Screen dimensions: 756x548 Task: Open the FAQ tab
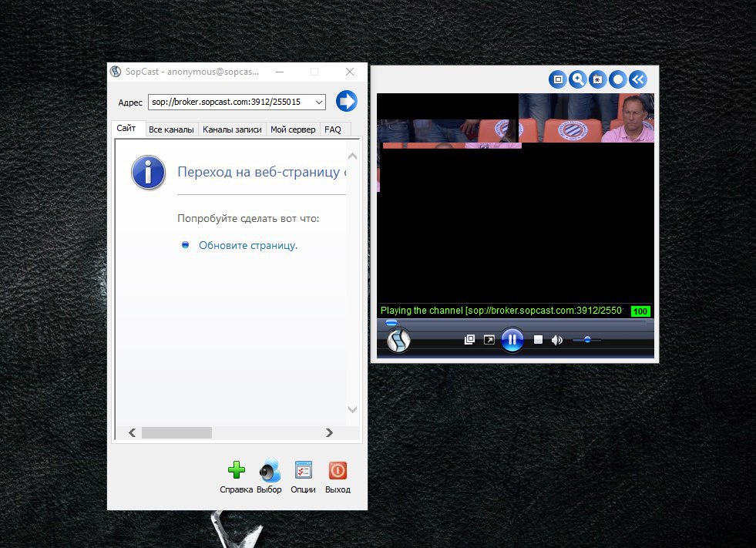333,129
